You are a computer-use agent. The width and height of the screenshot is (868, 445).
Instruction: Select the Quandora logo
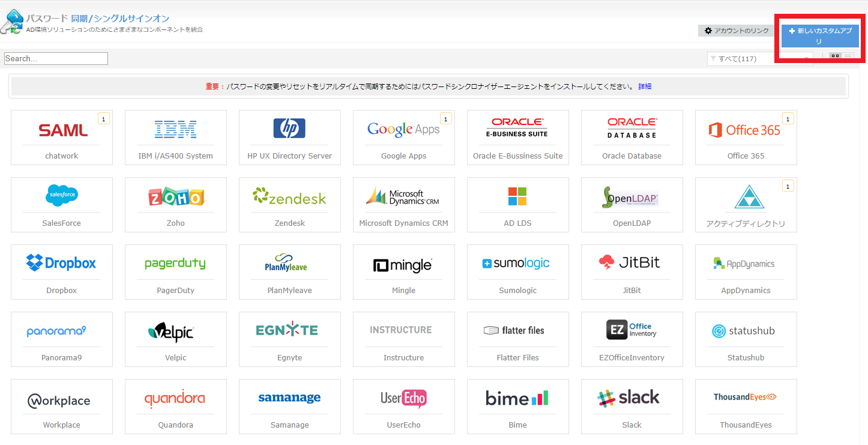point(175,398)
